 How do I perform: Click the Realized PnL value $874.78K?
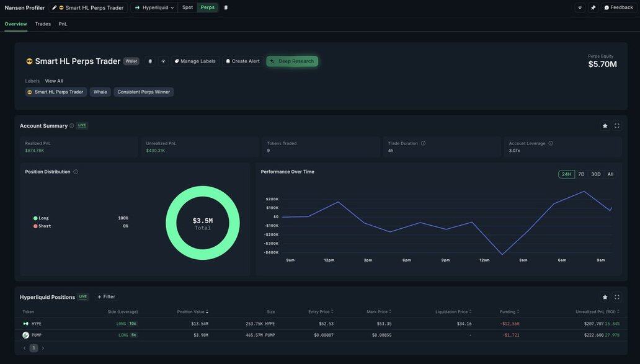(35, 151)
